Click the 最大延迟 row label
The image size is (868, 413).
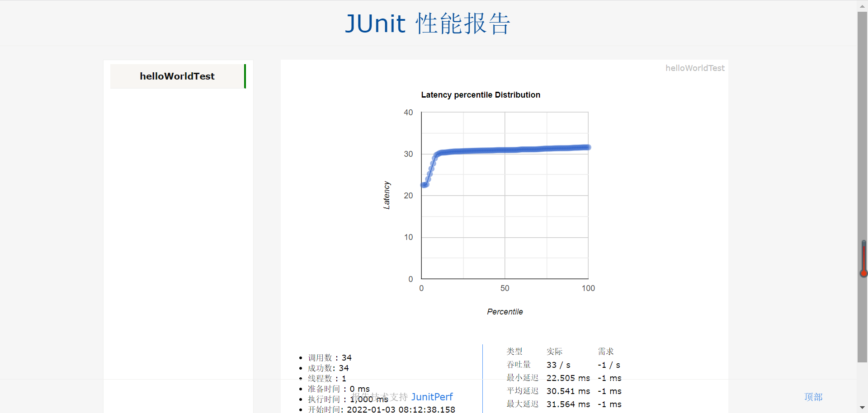tap(523, 404)
